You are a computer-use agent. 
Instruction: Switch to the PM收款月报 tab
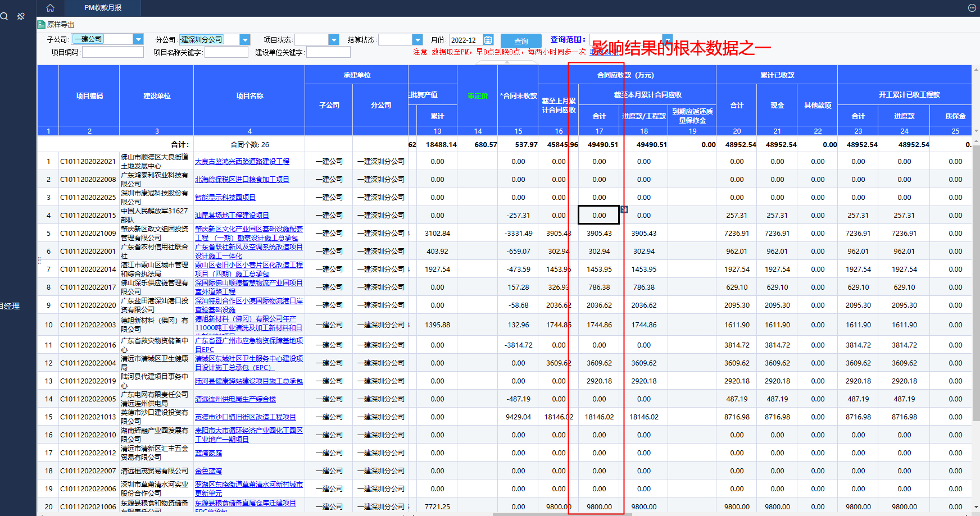click(103, 8)
